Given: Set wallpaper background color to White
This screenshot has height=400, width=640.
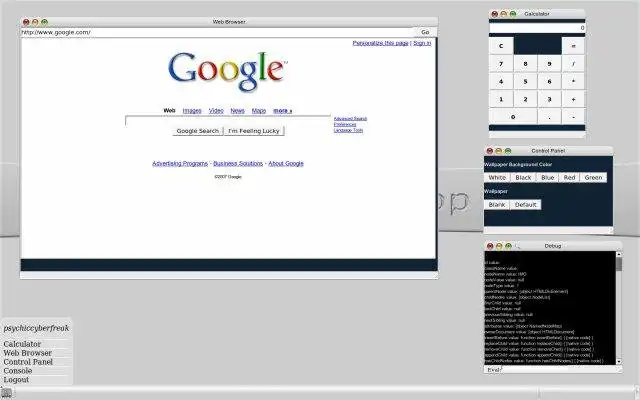Looking at the screenshot, I should (x=497, y=178).
